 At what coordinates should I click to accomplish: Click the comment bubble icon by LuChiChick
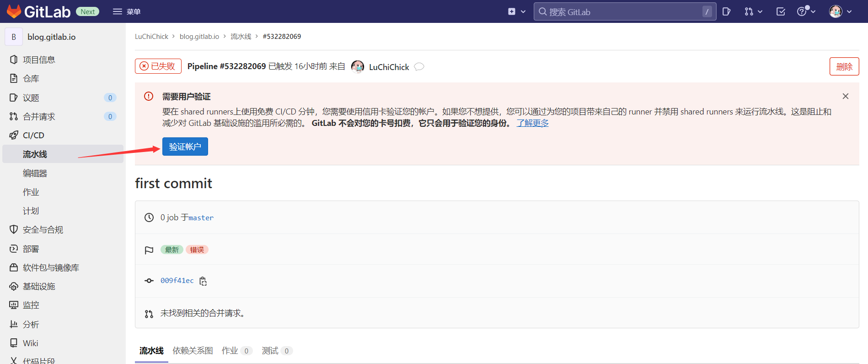(419, 67)
